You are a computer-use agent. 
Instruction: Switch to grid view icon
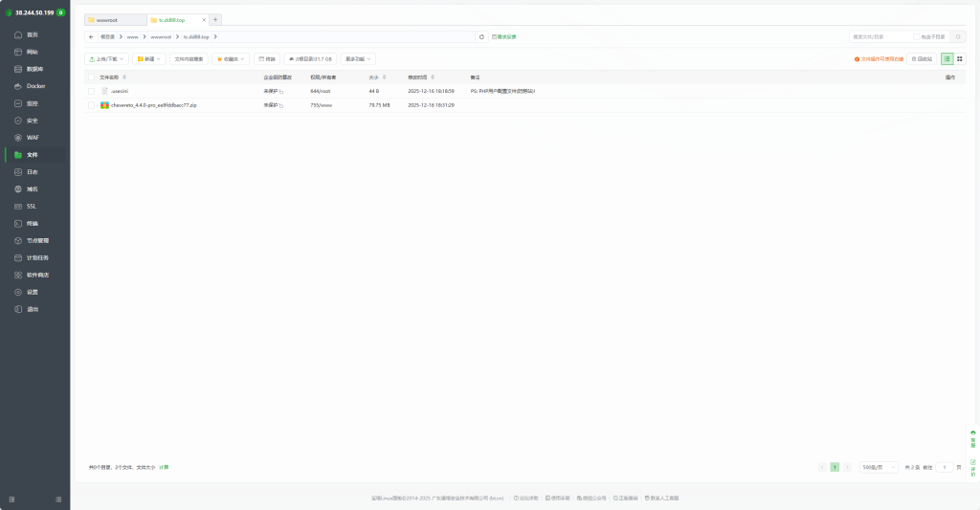[x=960, y=58]
